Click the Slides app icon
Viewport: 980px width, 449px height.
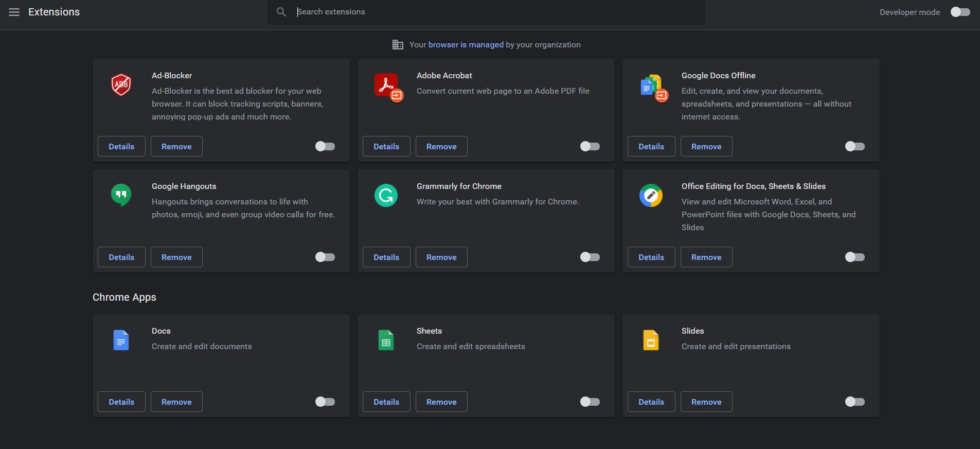(x=651, y=340)
